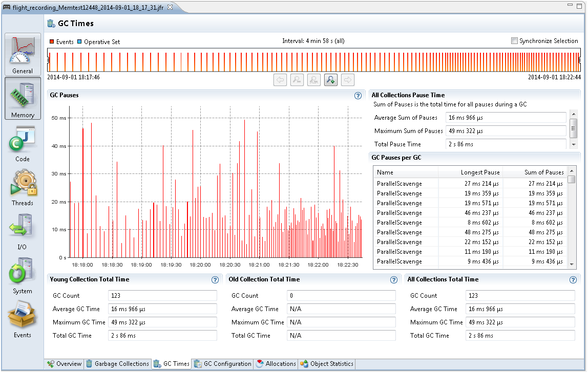Switch to Garbage Collections tab

[118, 364]
